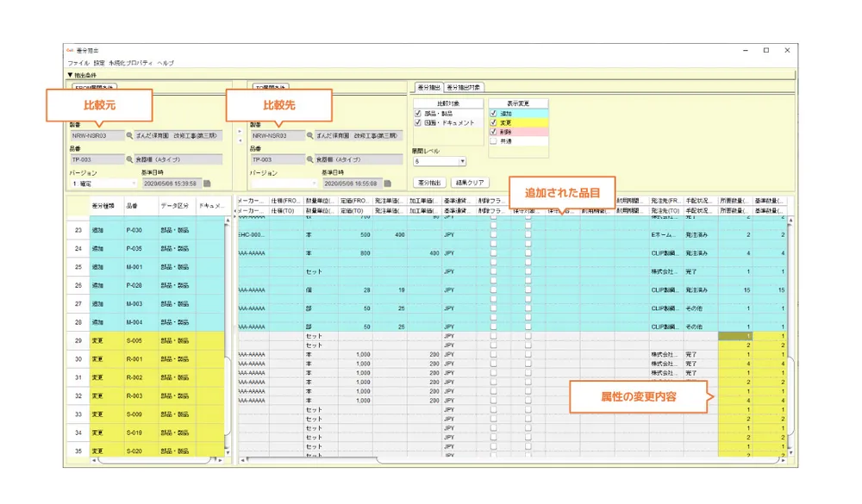The height and width of the screenshot is (504, 862).
Task: Click the 品番 search icon in the TO panel
Action: pyautogui.click(x=310, y=159)
